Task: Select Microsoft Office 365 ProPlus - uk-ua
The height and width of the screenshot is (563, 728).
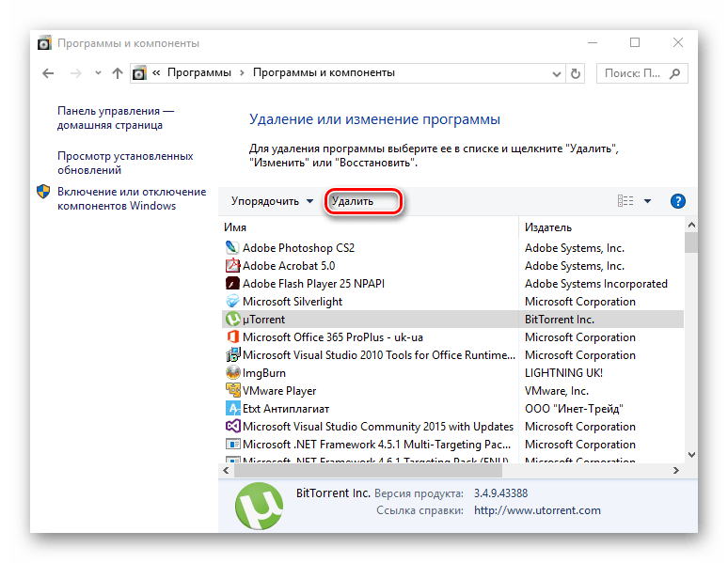Action: (x=332, y=337)
